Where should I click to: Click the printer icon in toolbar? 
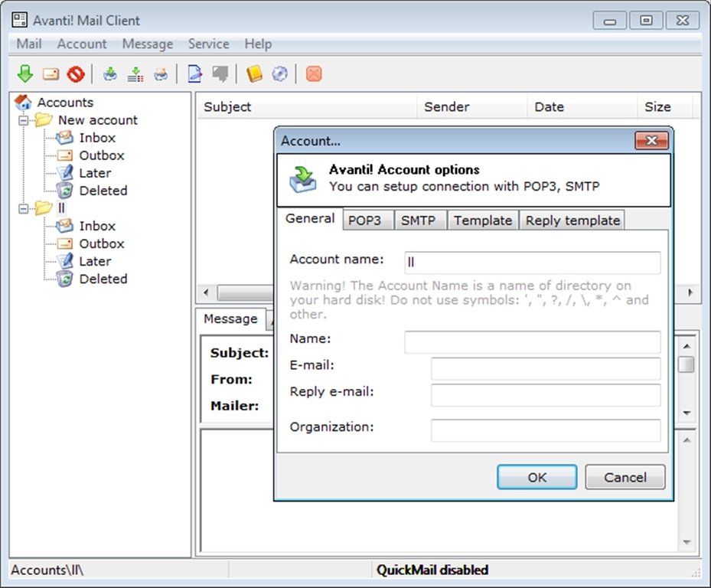tap(161, 74)
